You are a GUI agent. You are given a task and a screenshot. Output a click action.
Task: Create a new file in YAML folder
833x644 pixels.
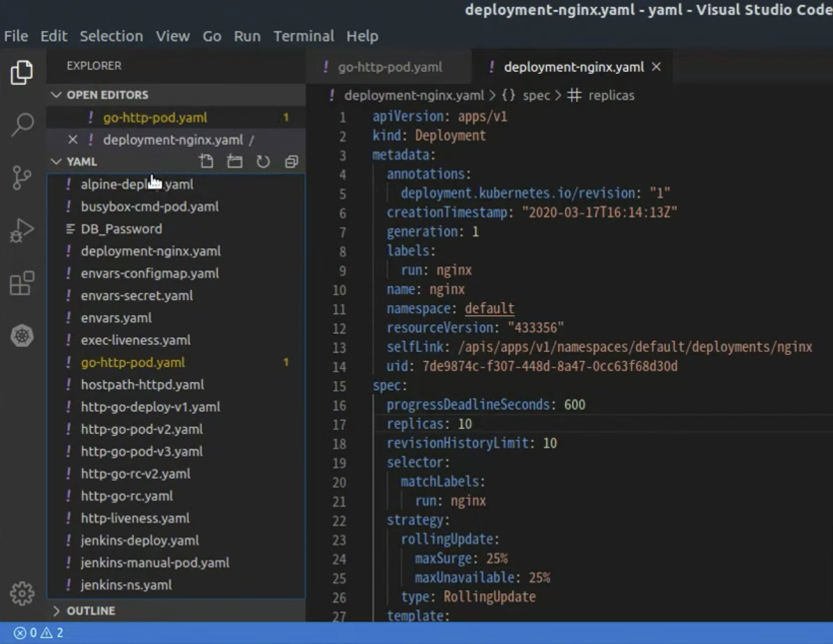[x=206, y=161]
